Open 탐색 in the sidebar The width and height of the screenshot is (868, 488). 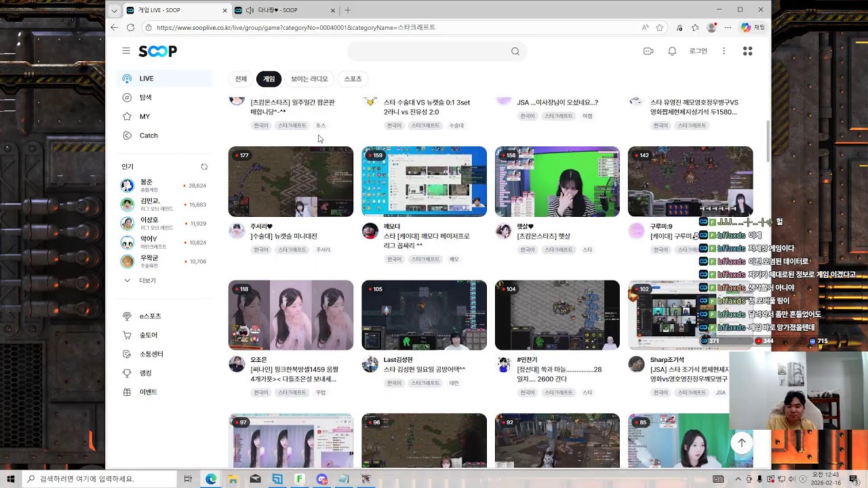click(x=164, y=98)
